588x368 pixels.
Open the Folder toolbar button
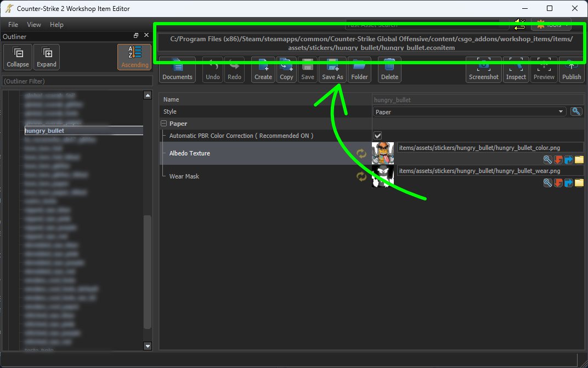(359, 70)
